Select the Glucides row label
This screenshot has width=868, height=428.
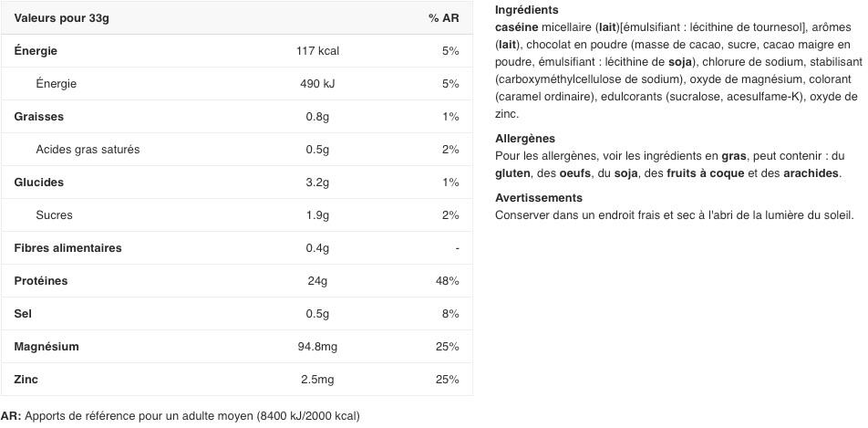pyautogui.click(x=39, y=183)
